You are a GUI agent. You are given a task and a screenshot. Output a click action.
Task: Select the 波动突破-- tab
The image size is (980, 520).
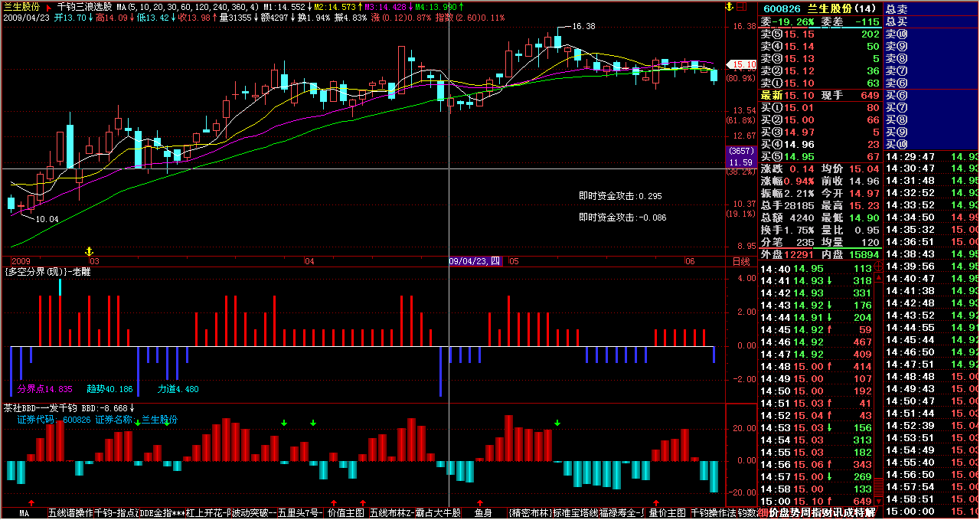pos(254,512)
